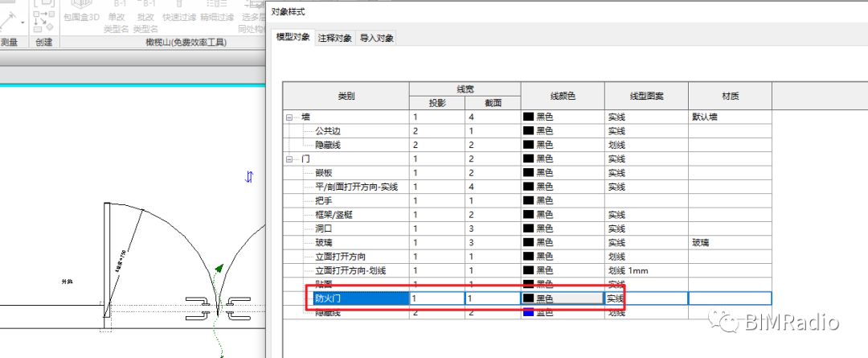The image size is (868, 358).
Task: Click 默认墙 material cell for 墙
Action: point(730,117)
